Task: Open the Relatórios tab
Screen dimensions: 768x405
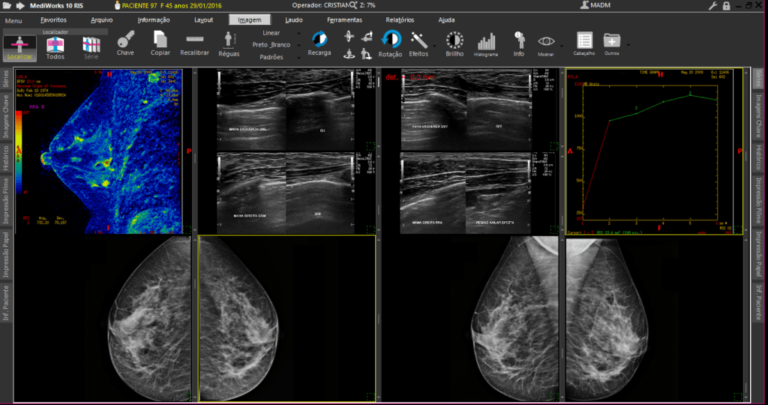Action: coord(400,20)
